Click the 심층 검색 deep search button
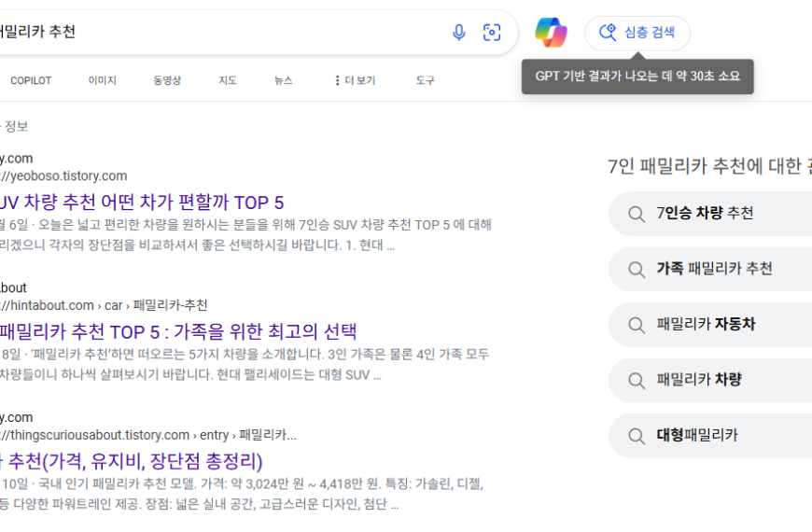812x532 pixels. (637, 33)
